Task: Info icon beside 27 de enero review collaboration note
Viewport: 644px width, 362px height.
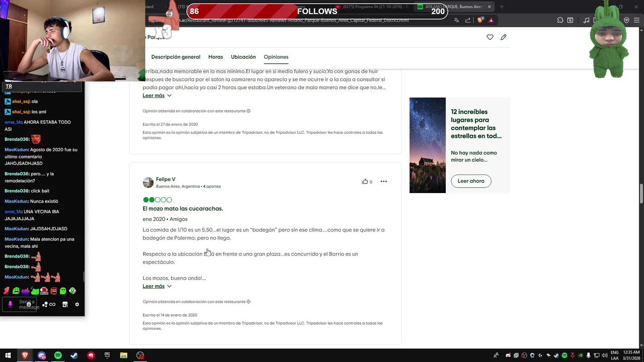Action: point(249,111)
